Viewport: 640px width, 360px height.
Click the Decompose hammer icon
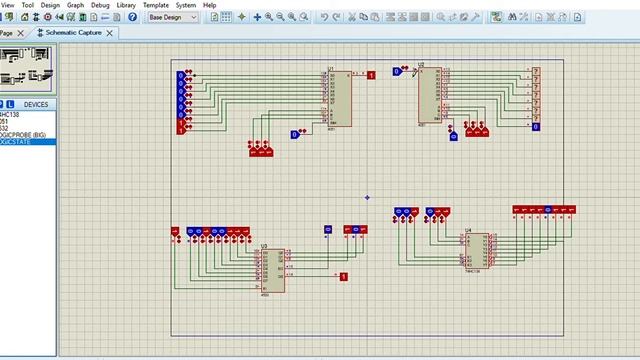pyautogui.click(x=475, y=17)
